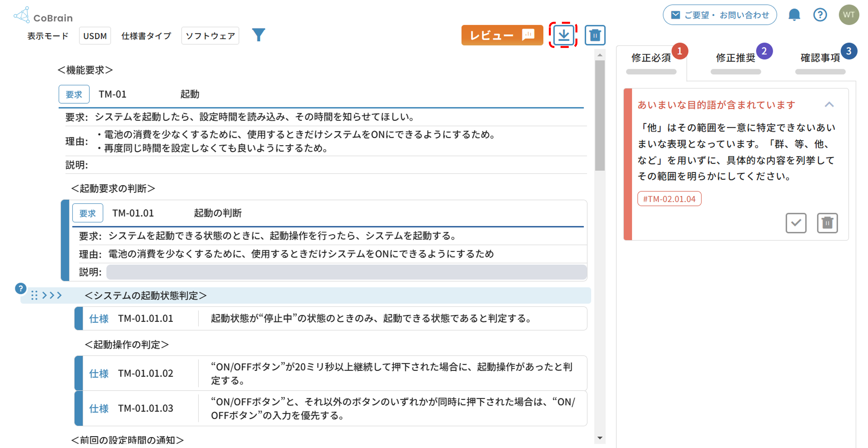
Task: Click the TM-01 要求 sentence text
Action: (255, 117)
